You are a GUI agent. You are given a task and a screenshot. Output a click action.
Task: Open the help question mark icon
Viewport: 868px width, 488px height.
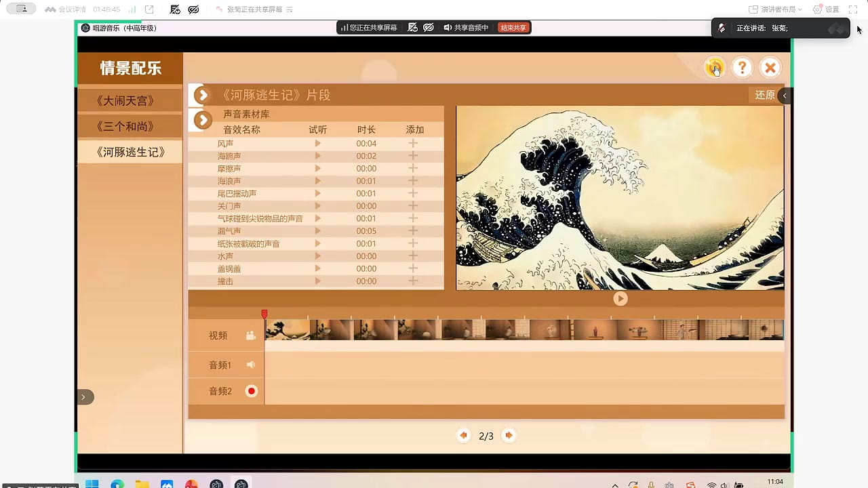click(x=743, y=67)
